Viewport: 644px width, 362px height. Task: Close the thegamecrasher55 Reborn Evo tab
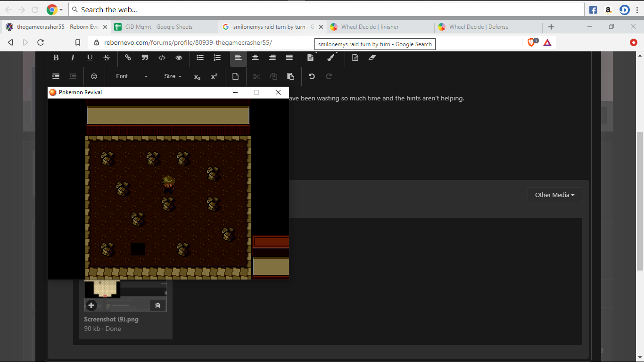click(x=105, y=27)
